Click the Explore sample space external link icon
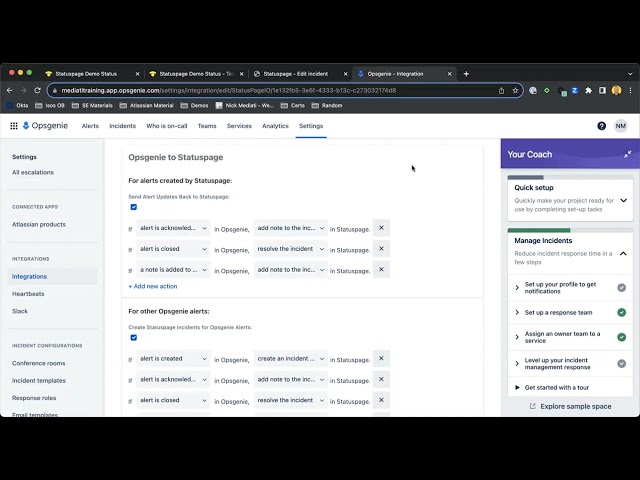Image resolution: width=640 pixels, height=480 pixels. click(x=532, y=406)
